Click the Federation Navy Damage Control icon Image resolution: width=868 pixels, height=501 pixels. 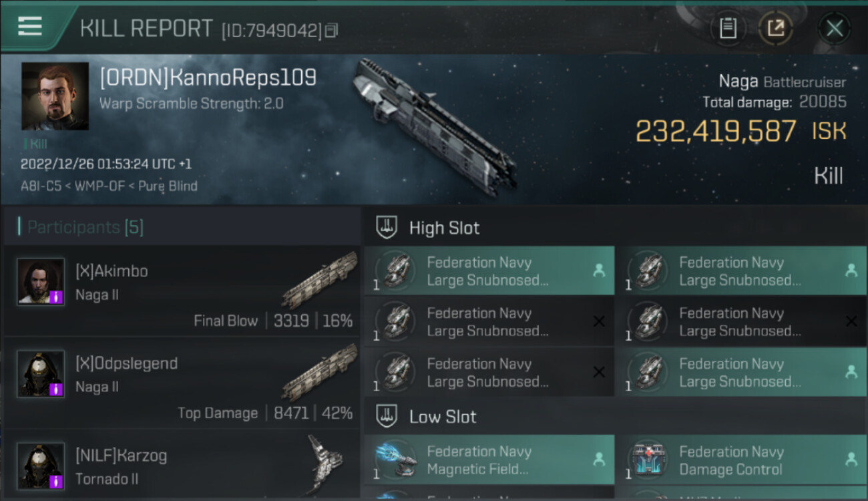[647, 460]
